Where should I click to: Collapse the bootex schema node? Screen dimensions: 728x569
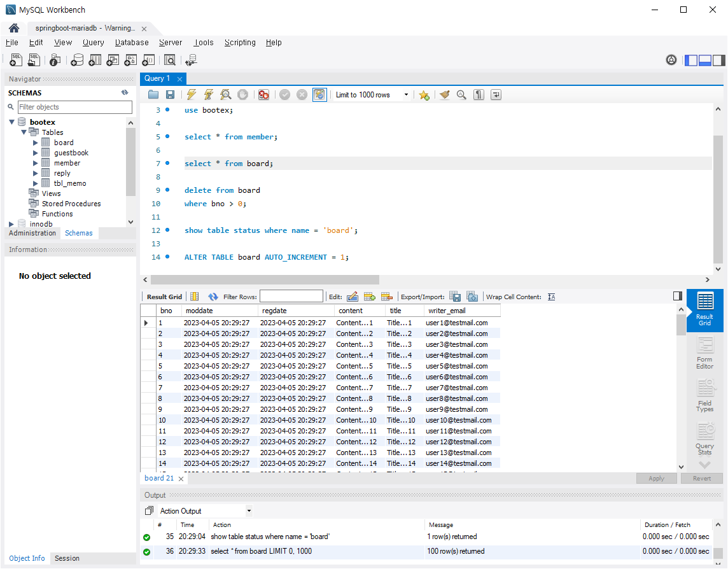tap(12, 122)
